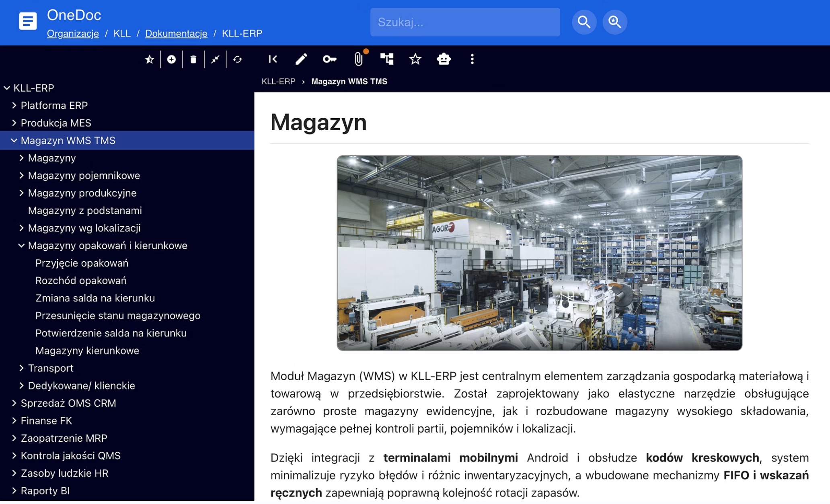
Task: Click the plus-circle add page icon
Action: click(x=171, y=59)
